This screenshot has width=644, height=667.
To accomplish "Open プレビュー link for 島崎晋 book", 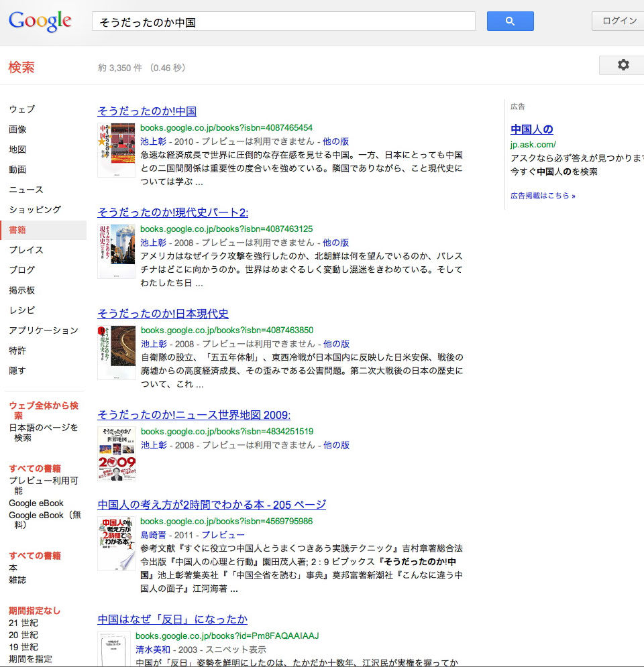I will click(x=223, y=535).
